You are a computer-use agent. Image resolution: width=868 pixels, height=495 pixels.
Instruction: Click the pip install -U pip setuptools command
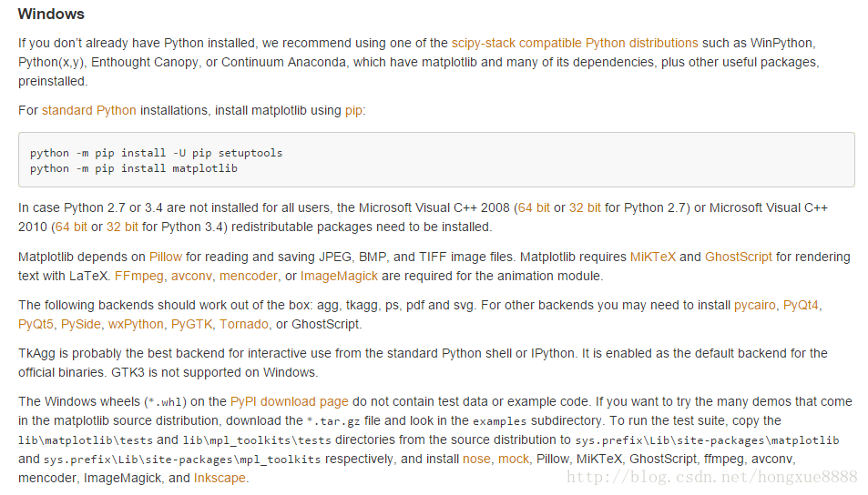click(x=156, y=153)
